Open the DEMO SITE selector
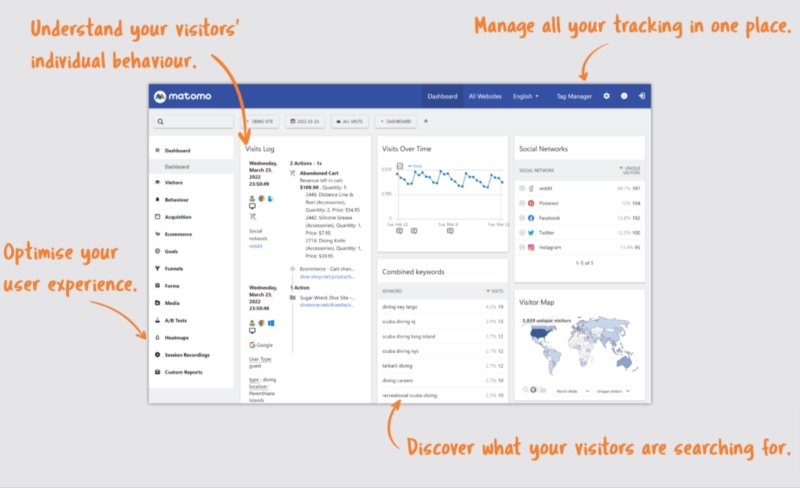800x488 pixels. [260, 121]
